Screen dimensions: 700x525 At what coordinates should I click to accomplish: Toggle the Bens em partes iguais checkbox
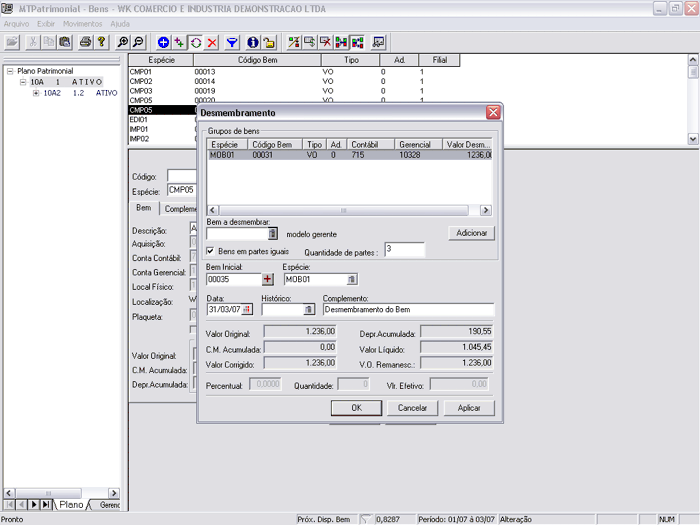(x=210, y=250)
